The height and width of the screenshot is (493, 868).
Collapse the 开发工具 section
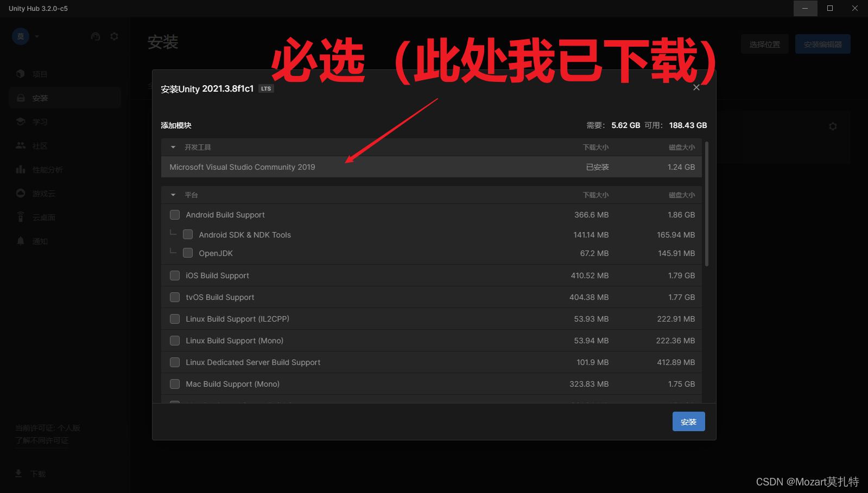pyautogui.click(x=173, y=147)
